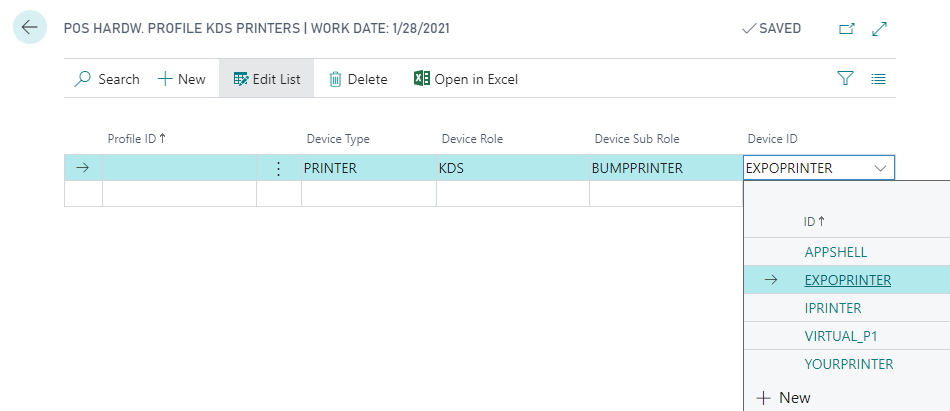This screenshot has width=950, height=411.
Task: Select APPSHELL from the dropdown list
Action: [x=836, y=253]
